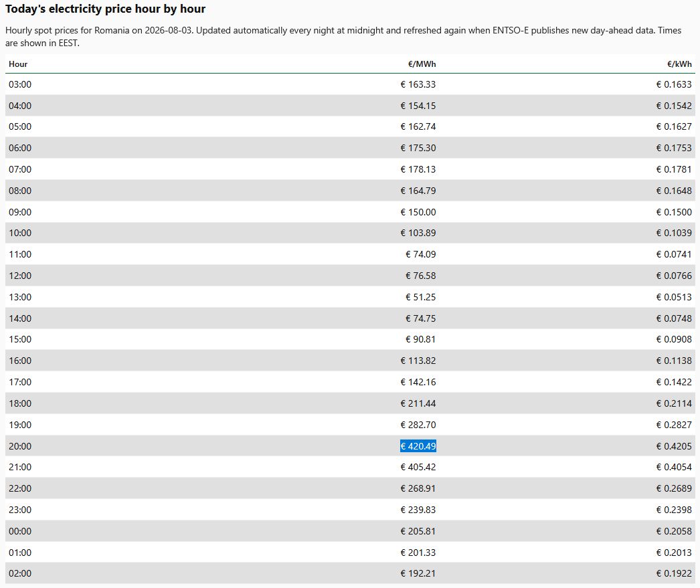700x588 pixels.
Task: Click the € 163.33 price at 03:00
Action: coord(418,84)
